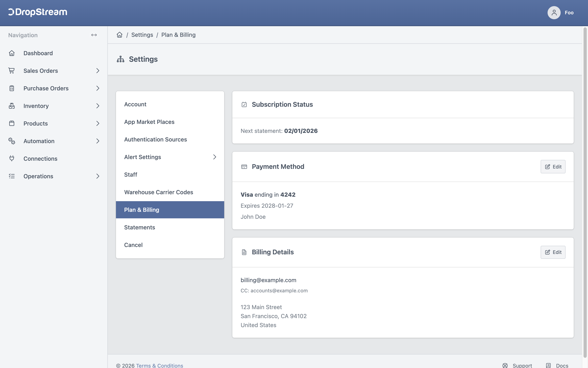
Task: Click the next statement date 02/01/2026
Action: pyautogui.click(x=301, y=131)
